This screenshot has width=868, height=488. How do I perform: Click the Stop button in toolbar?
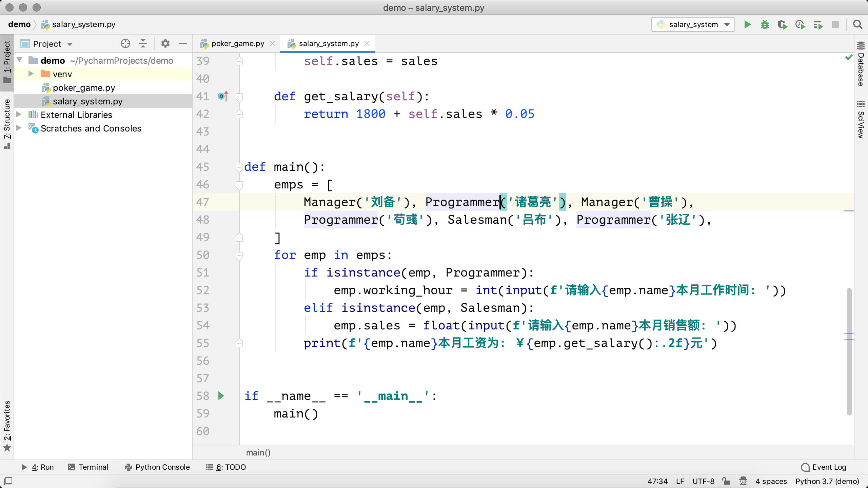pyautogui.click(x=837, y=24)
